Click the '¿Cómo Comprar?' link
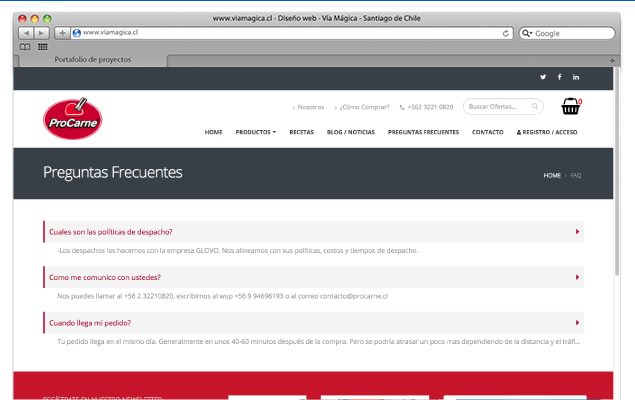The width and height of the screenshot is (635, 400). pos(364,107)
